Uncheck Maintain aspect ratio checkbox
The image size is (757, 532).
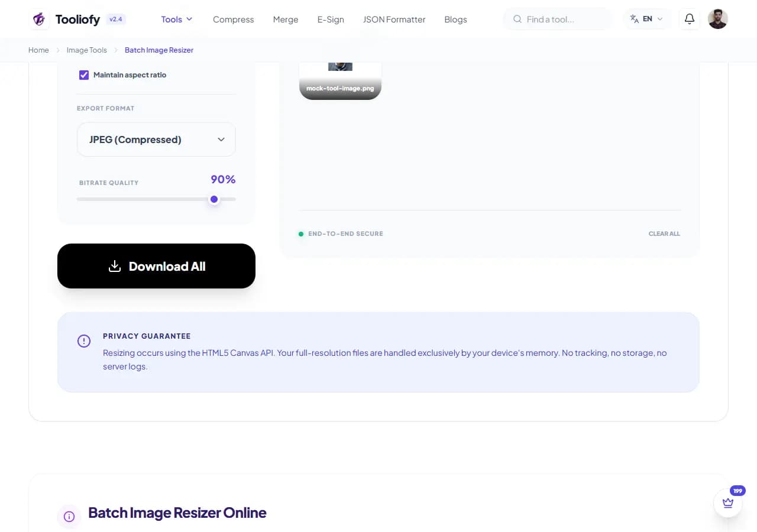click(84, 75)
